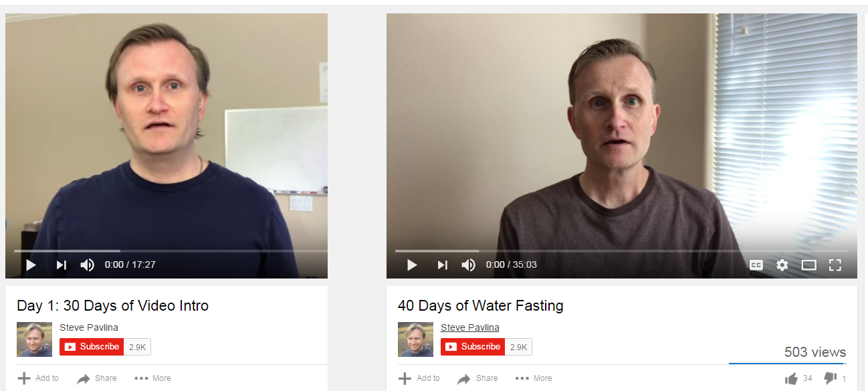Image resolution: width=868 pixels, height=391 pixels.
Task: Expand More menu under right video
Action: pyautogui.click(x=534, y=378)
